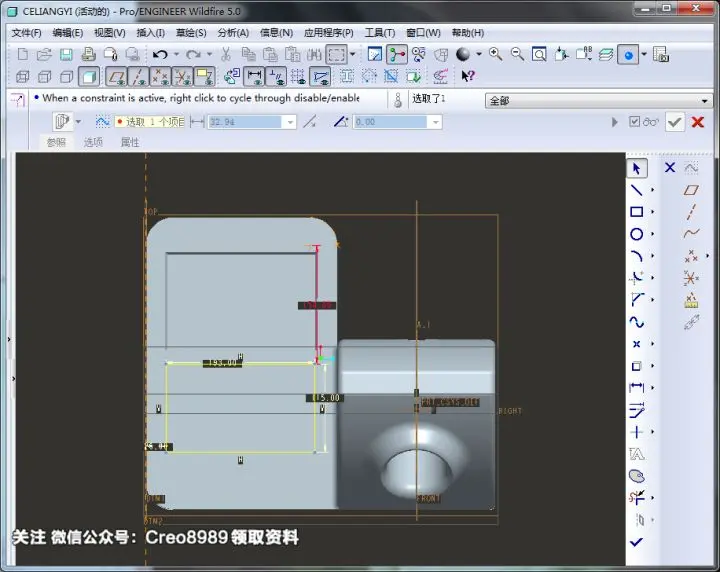Image resolution: width=720 pixels, height=572 pixels.
Task: Open the 分析(A) menu
Action: (233, 33)
